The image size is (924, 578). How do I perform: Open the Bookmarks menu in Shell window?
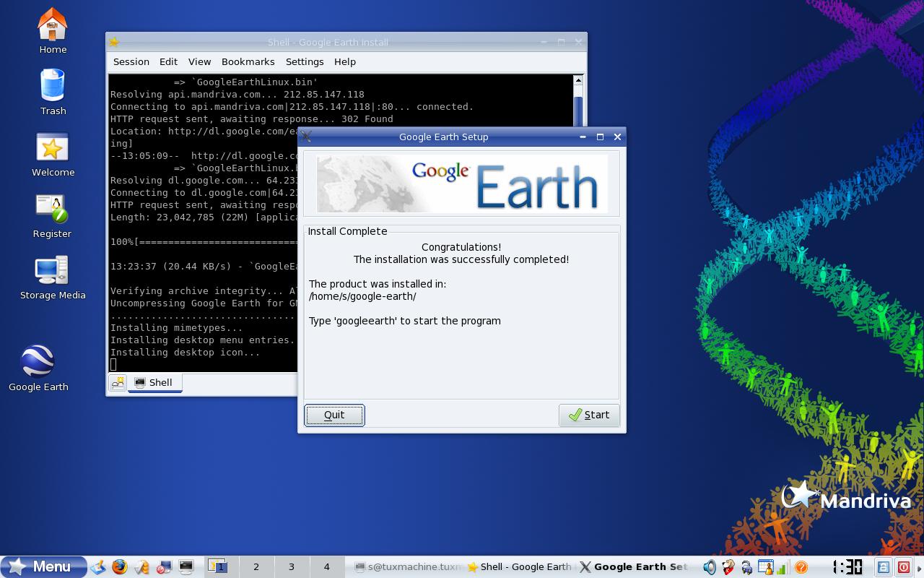point(248,61)
